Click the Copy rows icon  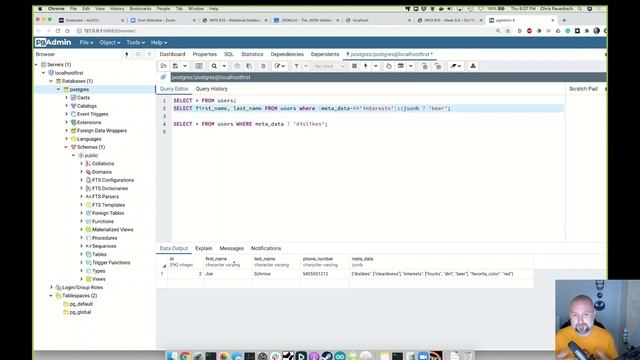pos(237,66)
